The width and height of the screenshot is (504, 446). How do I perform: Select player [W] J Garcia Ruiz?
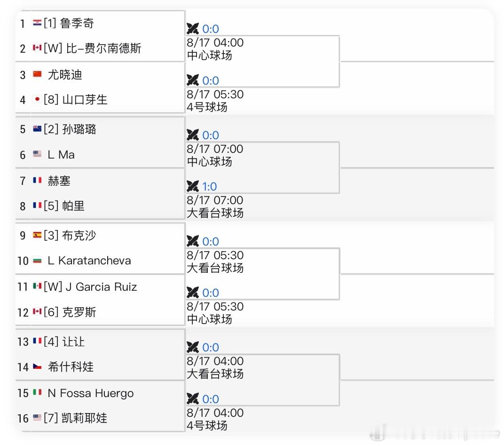click(x=90, y=287)
